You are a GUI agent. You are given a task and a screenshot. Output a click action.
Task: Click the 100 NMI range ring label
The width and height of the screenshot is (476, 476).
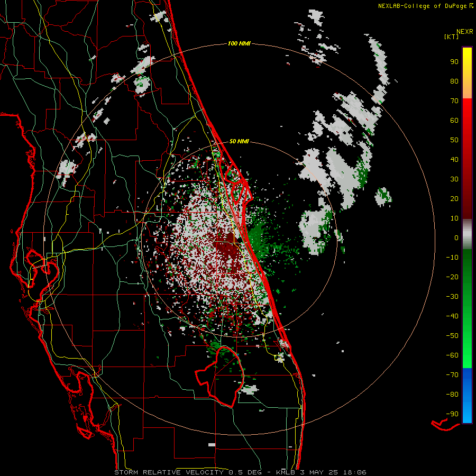click(239, 44)
